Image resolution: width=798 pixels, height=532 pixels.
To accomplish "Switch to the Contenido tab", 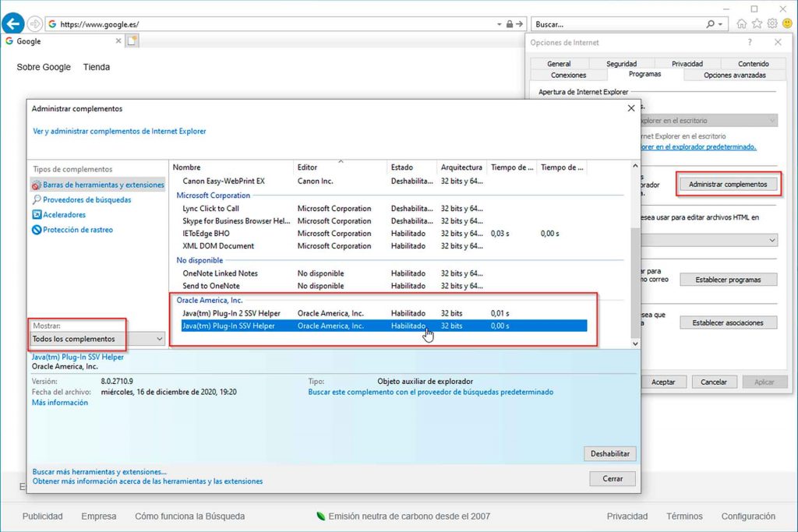I will coord(754,64).
